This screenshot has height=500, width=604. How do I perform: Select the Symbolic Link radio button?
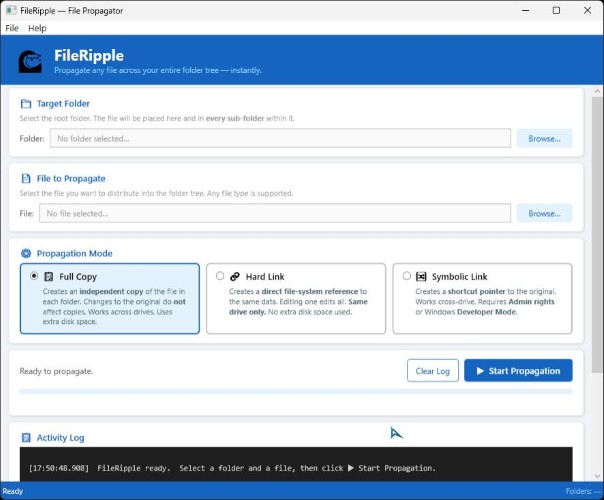click(407, 276)
